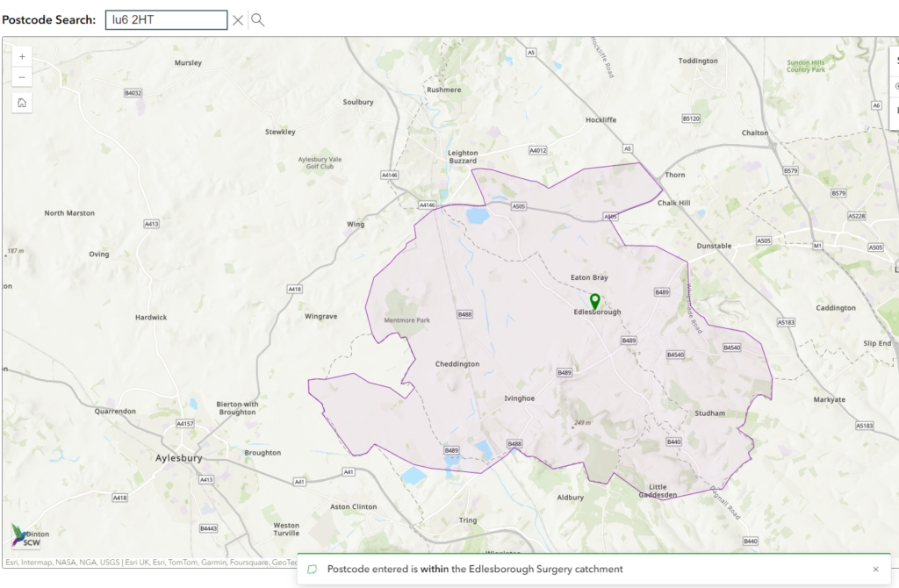Select the green Edlesborough location marker
This screenshot has height=588, width=899.
pos(596,303)
